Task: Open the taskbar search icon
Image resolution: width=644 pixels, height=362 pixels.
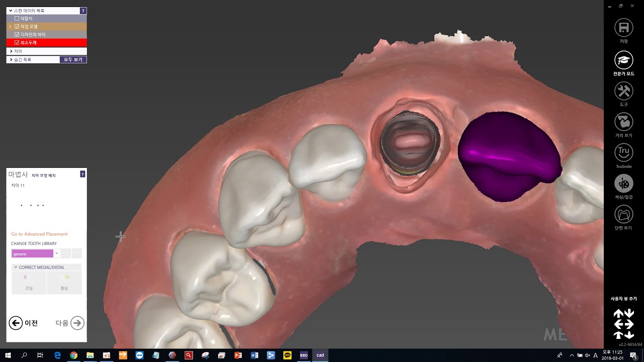Action: pyautogui.click(x=24, y=355)
